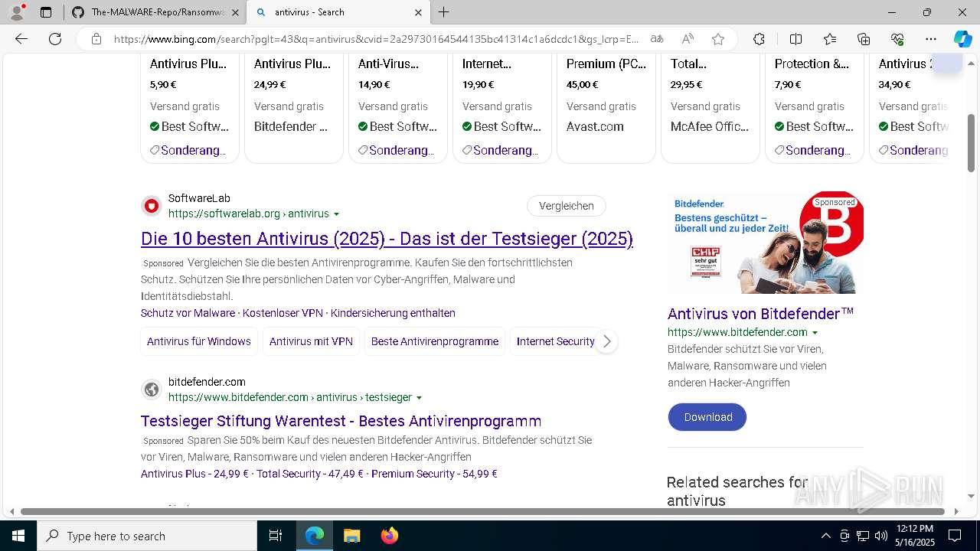Click the vertical page scrollbar thumb
Image resolution: width=980 pixels, height=551 pixels.
972,143
